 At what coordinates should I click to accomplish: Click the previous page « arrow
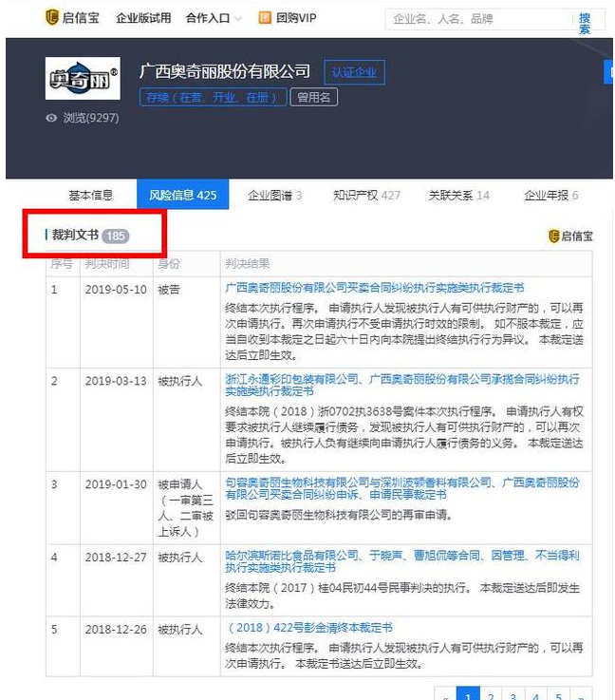coord(445,695)
